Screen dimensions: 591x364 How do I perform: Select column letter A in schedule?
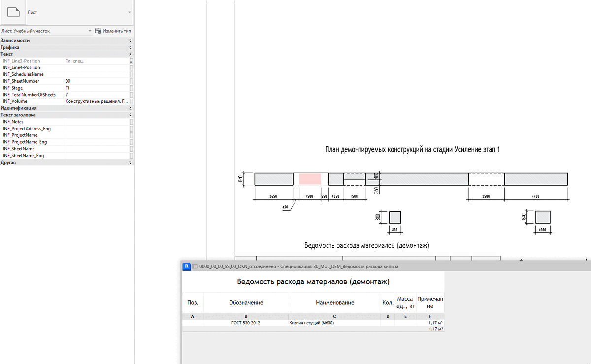pyautogui.click(x=193, y=316)
